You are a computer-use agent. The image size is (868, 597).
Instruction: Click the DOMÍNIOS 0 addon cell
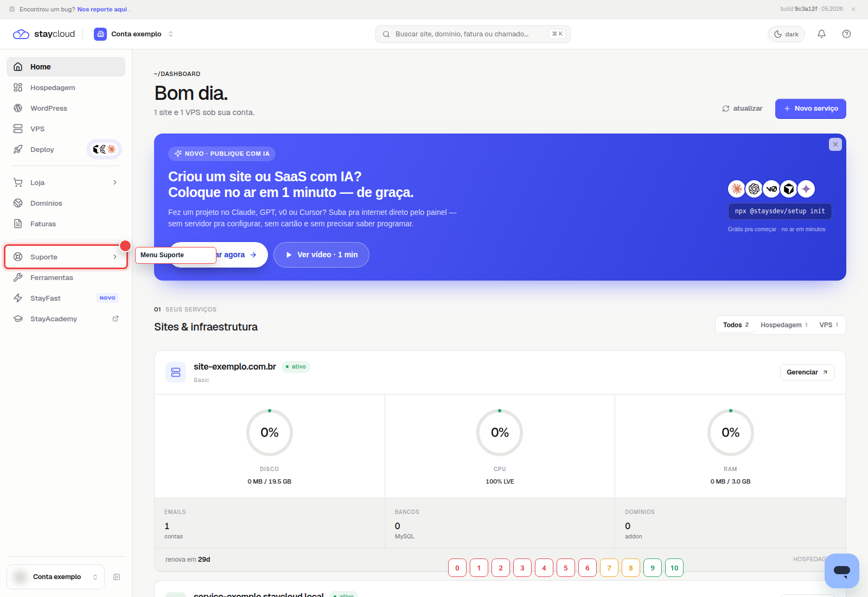[730, 523]
